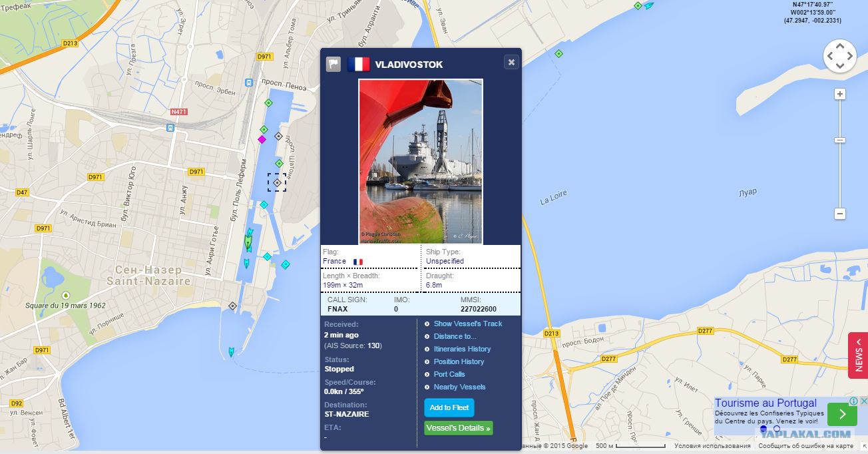Pan the map left with the arrow
The image size is (868, 454).
tap(830, 56)
